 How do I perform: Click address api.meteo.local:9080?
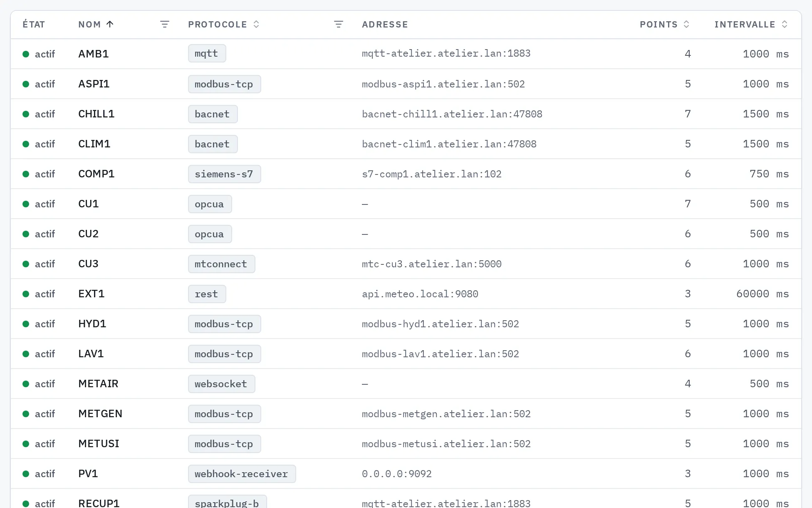(x=420, y=294)
